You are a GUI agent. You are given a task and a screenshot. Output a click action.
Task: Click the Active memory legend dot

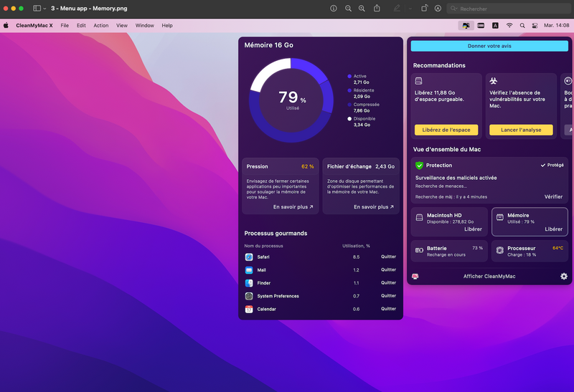click(x=349, y=76)
